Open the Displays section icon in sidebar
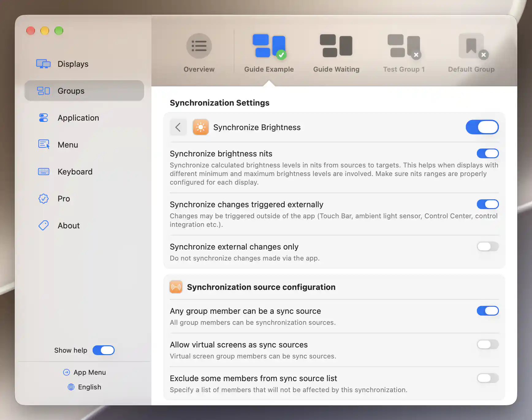This screenshot has width=532, height=420. (43, 64)
